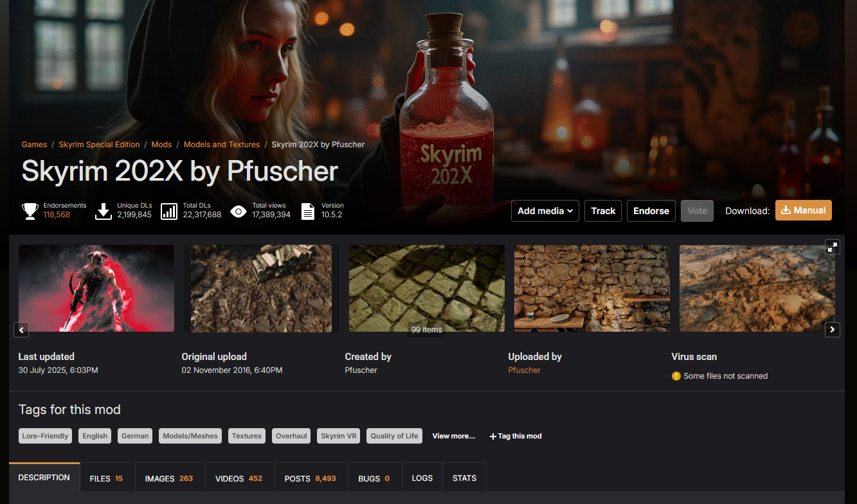
Task: Click the total downloads bar chart icon
Action: tap(169, 211)
